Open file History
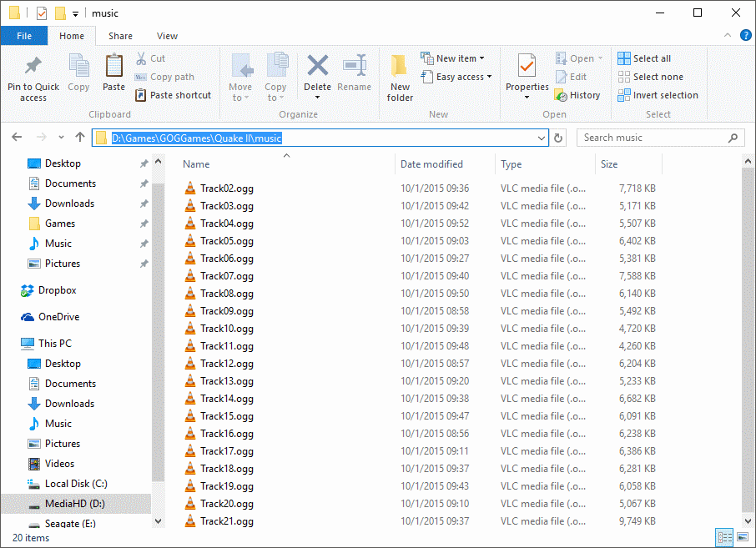Viewport: 756px width, 548px height. 577,95
